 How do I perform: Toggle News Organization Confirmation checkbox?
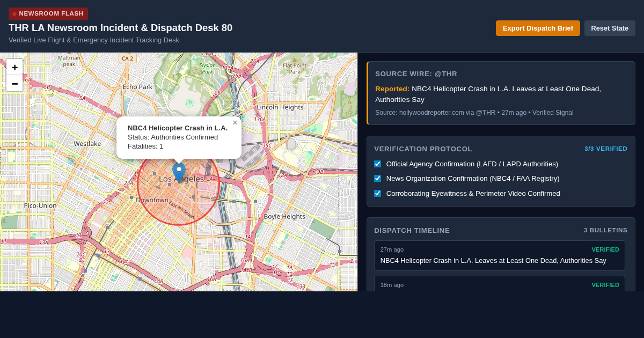tap(377, 178)
